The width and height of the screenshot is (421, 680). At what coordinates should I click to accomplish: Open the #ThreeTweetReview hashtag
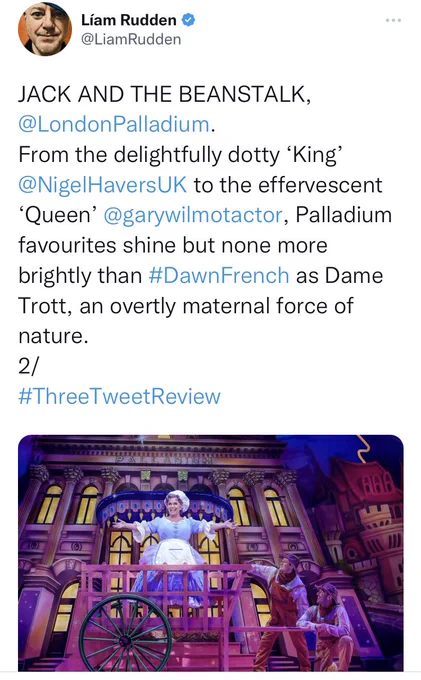(x=119, y=396)
